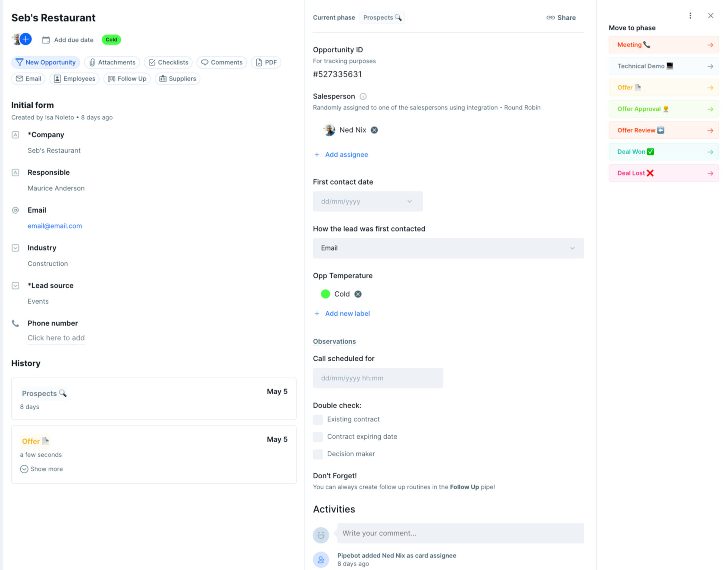
Task: View the card Comments
Action: pos(221,62)
